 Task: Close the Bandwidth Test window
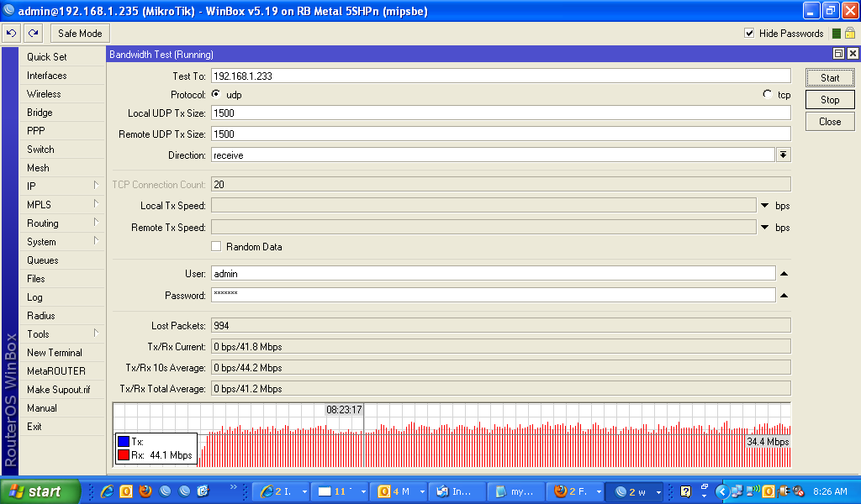coord(853,53)
